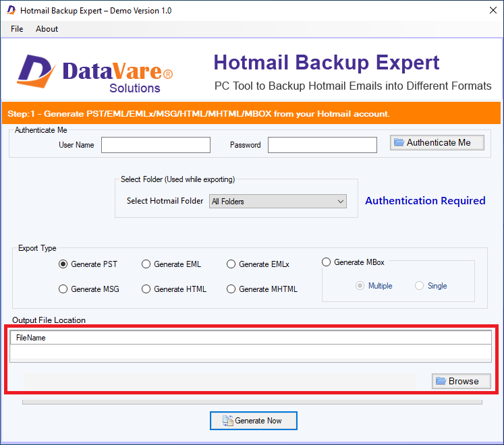Click the folder icon on Browse button
The width and height of the screenshot is (504, 445).
pos(441,381)
